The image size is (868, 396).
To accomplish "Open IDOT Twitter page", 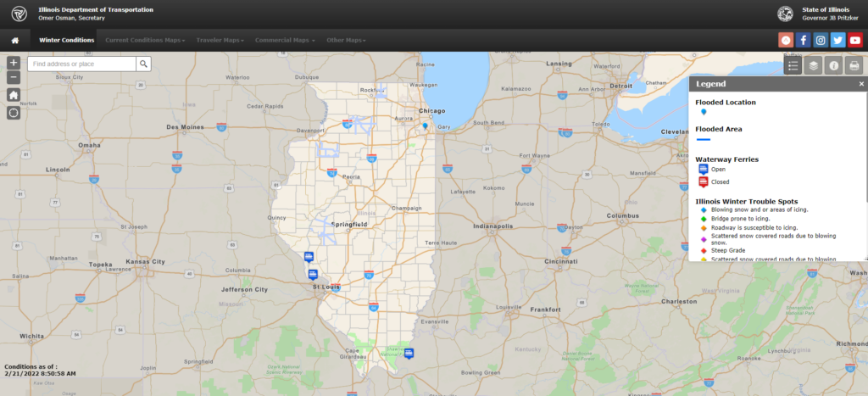I will click(837, 40).
